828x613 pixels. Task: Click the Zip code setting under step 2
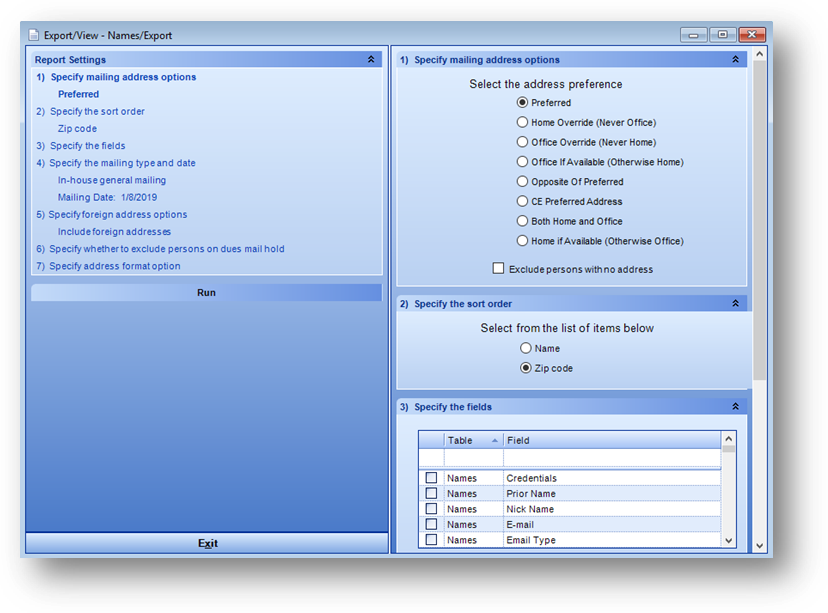(77, 129)
